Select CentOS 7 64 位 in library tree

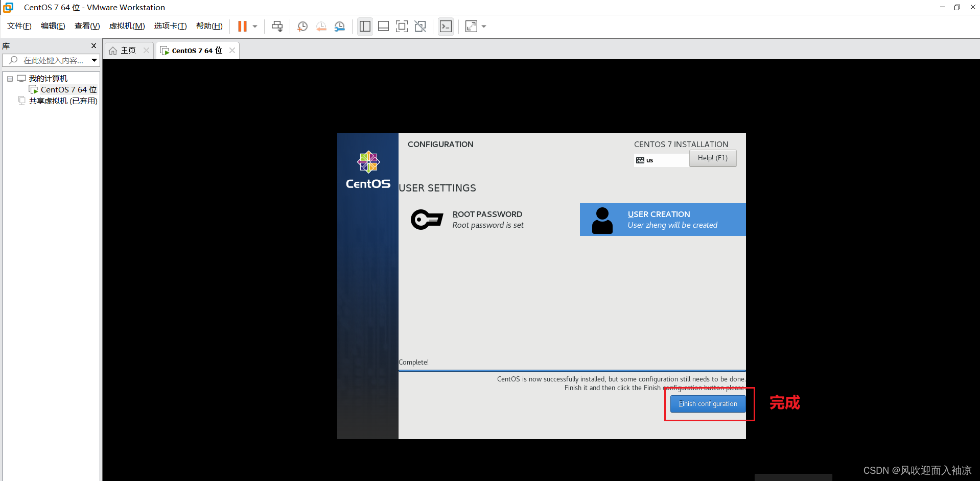(68, 90)
